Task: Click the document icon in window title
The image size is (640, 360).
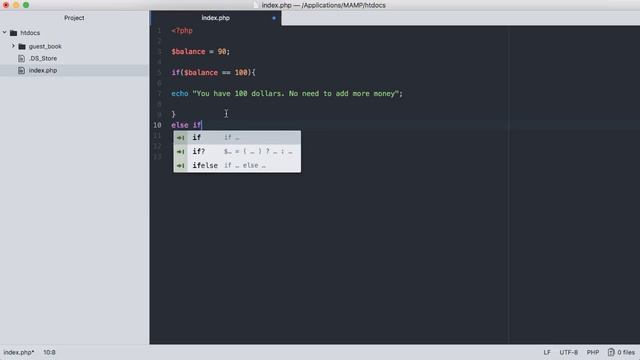Action: point(256,5)
